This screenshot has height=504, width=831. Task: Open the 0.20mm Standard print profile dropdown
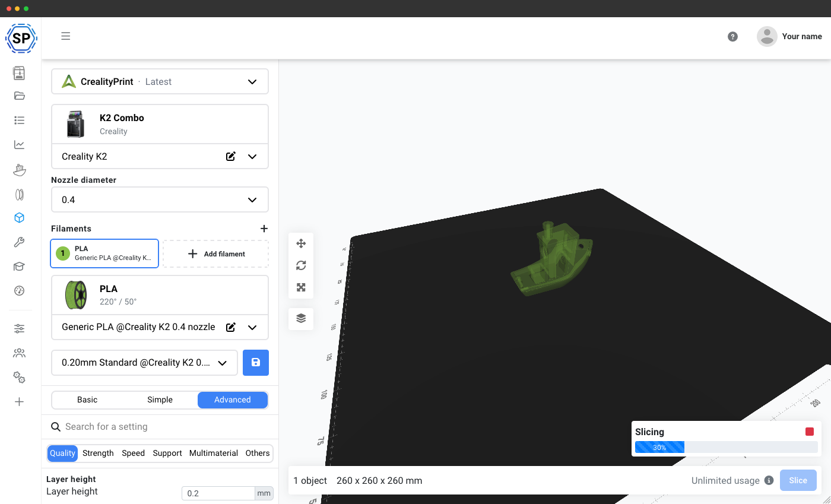pyautogui.click(x=144, y=363)
